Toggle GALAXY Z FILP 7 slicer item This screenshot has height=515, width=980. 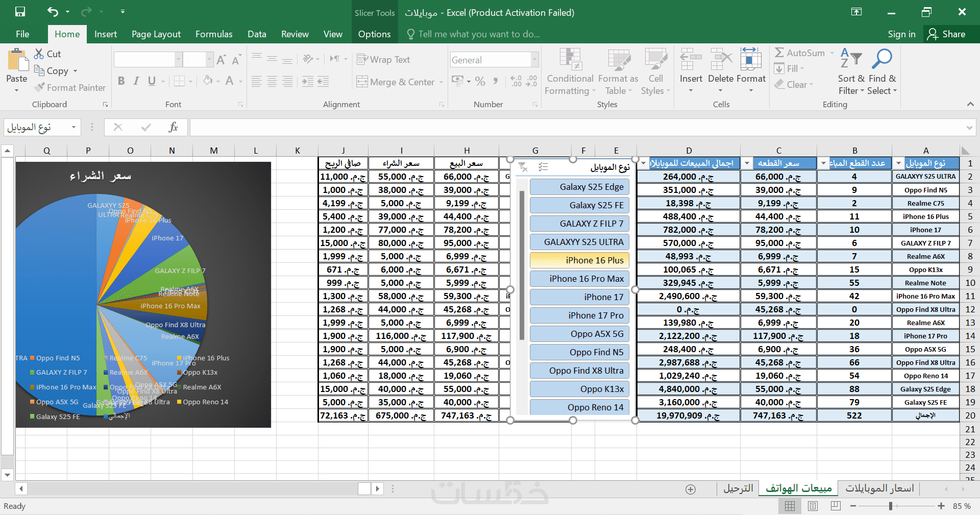click(x=579, y=224)
